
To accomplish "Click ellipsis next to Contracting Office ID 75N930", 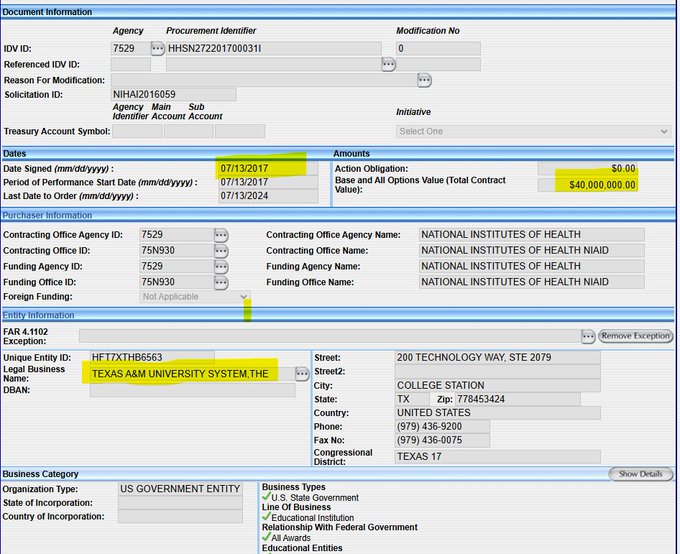I will point(221,251).
